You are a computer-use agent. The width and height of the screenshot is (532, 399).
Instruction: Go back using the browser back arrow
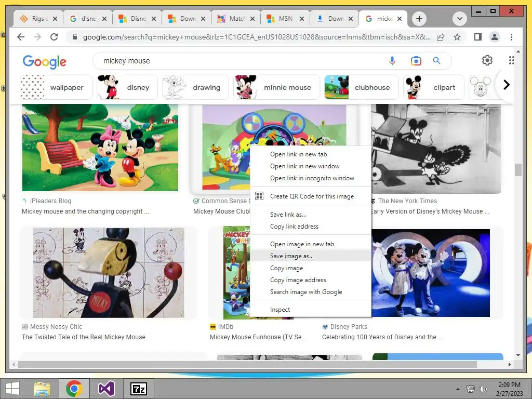[21, 37]
